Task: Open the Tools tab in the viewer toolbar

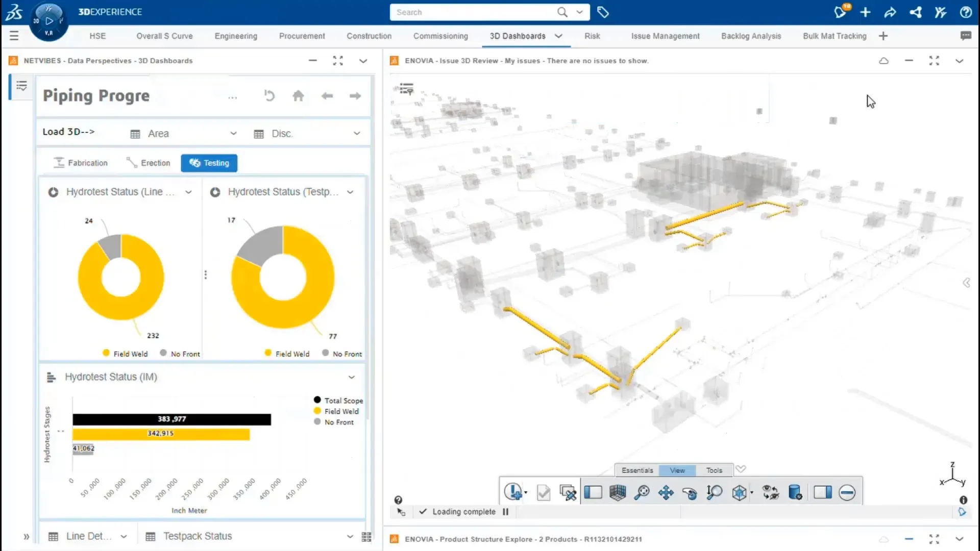Action: pos(714,470)
